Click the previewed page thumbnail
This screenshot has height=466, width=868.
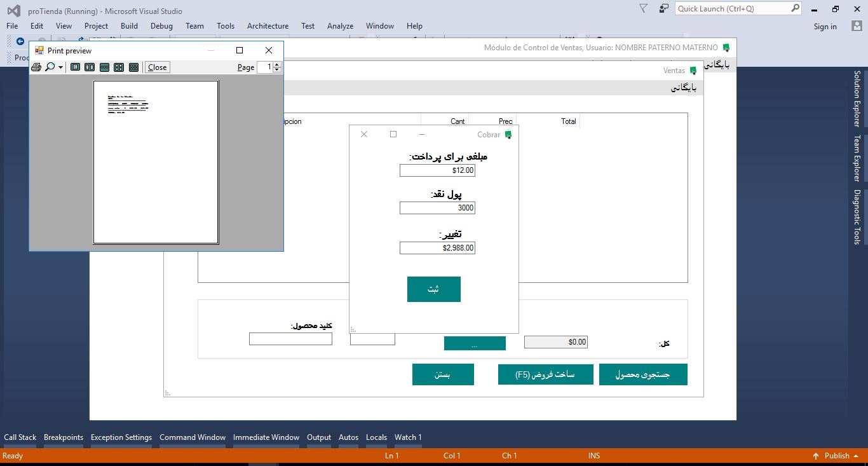coord(156,161)
